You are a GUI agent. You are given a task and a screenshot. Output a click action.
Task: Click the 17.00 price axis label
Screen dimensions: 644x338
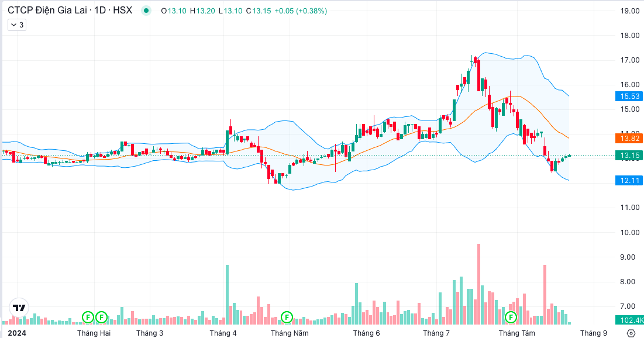coord(629,60)
